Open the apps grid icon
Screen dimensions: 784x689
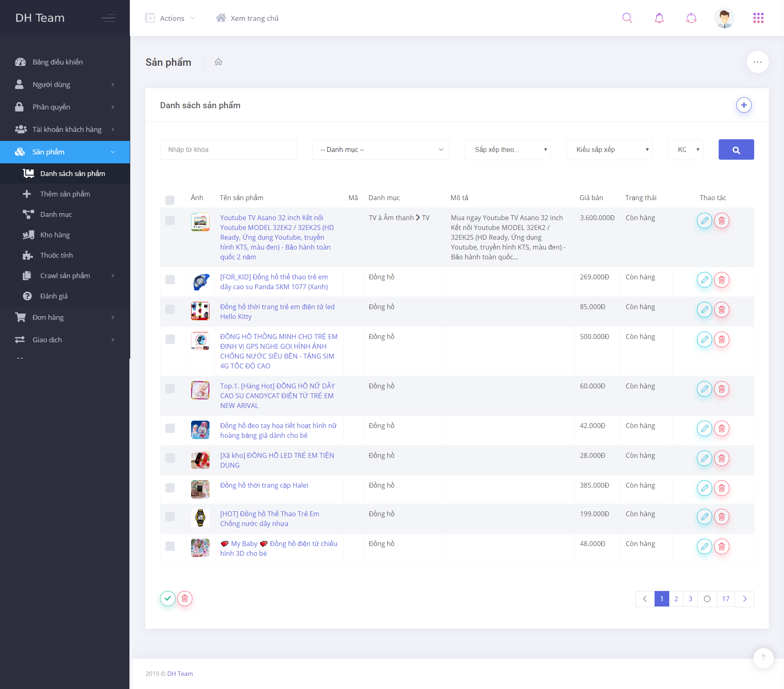click(758, 18)
